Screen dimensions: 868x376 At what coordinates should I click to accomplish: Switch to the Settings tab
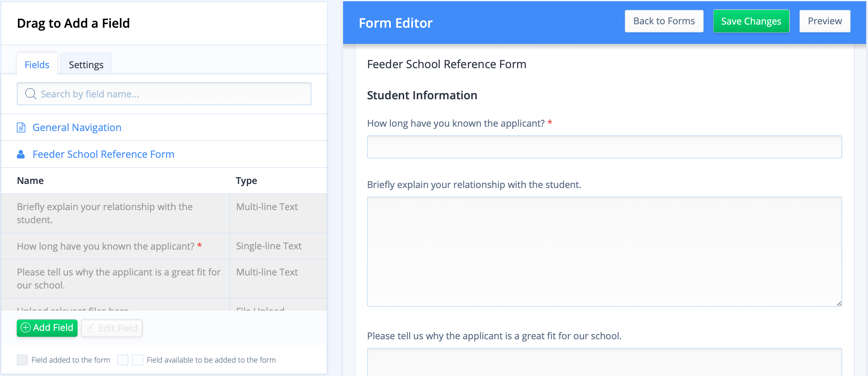coord(86,64)
